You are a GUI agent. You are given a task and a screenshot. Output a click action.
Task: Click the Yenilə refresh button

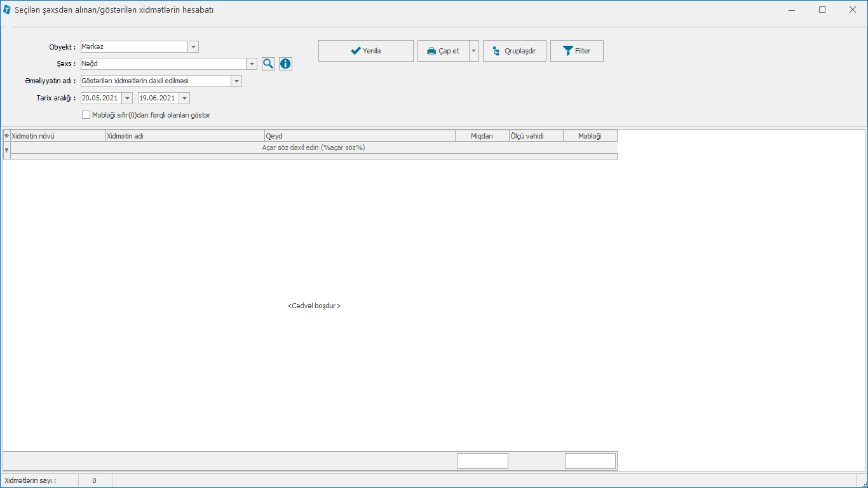pyautogui.click(x=365, y=51)
